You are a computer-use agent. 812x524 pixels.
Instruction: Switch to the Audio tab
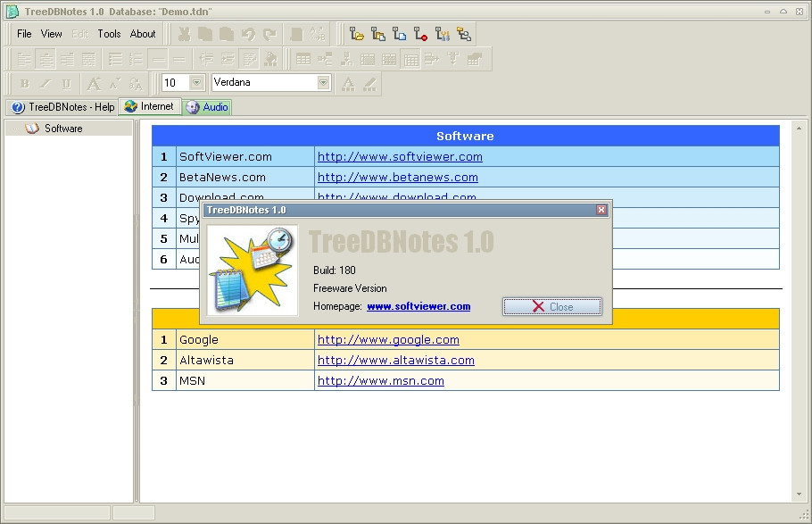(x=207, y=107)
